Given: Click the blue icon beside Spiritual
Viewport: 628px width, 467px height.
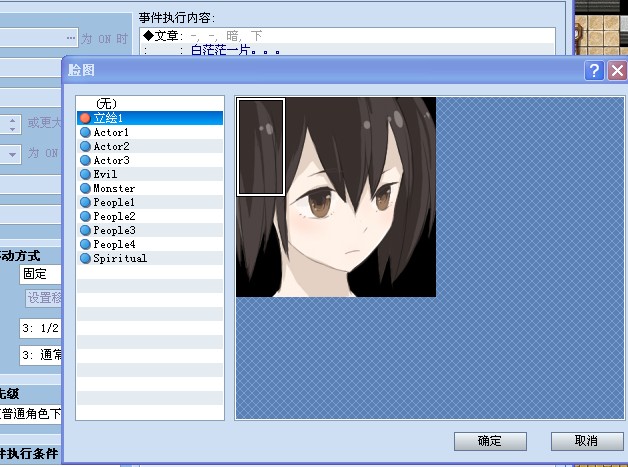Looking at the screenshot, I should (85, 258).
